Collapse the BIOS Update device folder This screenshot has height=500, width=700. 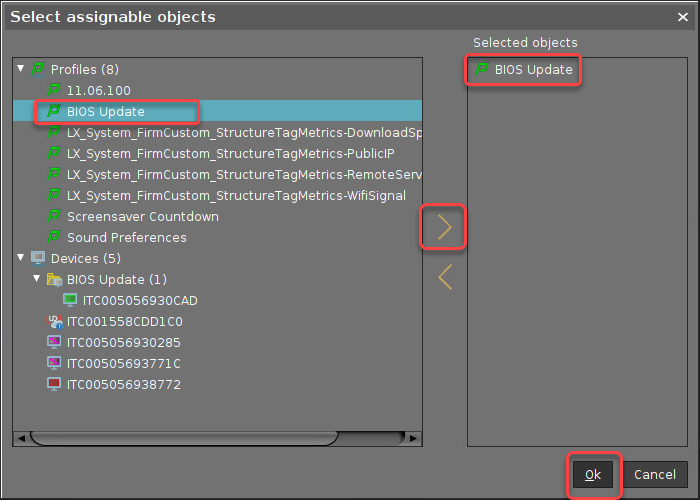pos(37,279)
